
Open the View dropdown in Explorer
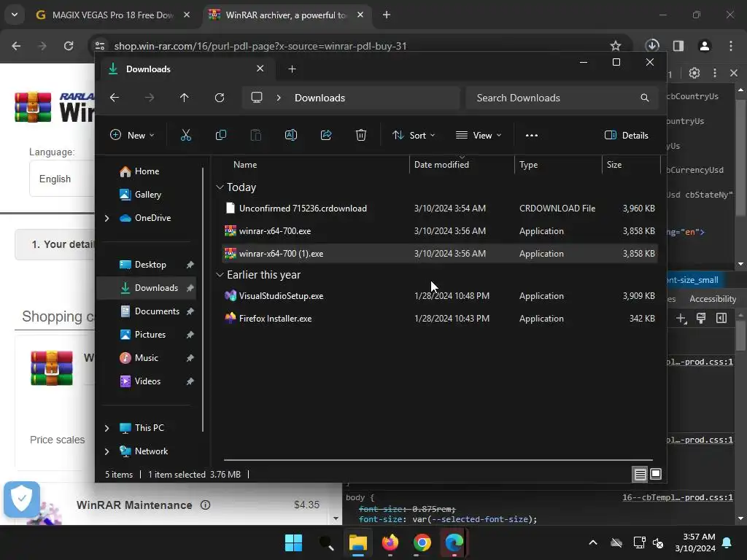(479, 135)
